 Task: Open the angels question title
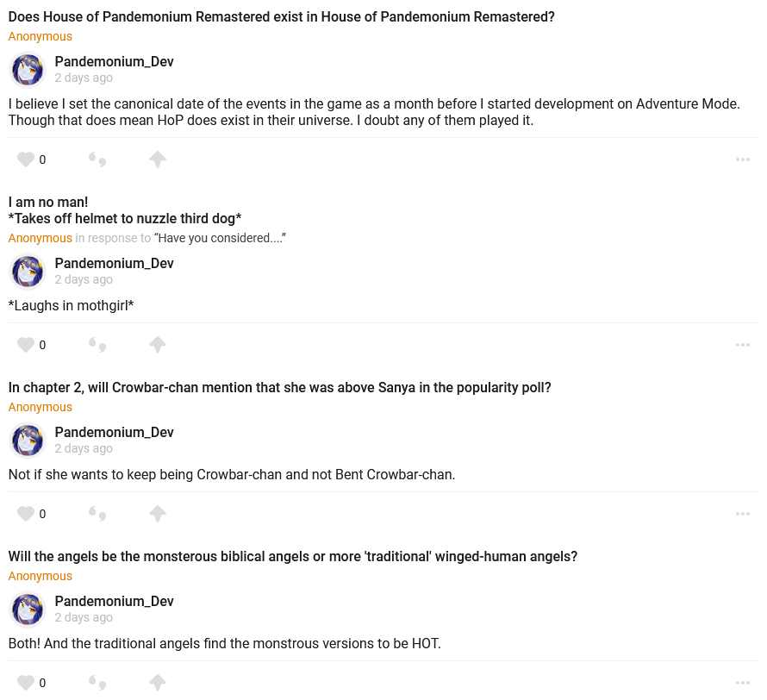click(293, 557)
